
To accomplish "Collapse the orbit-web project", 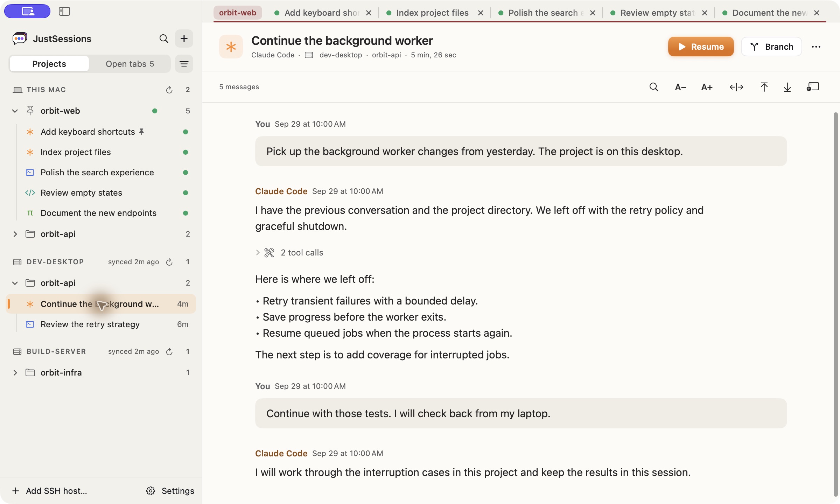I will point(15,111).
